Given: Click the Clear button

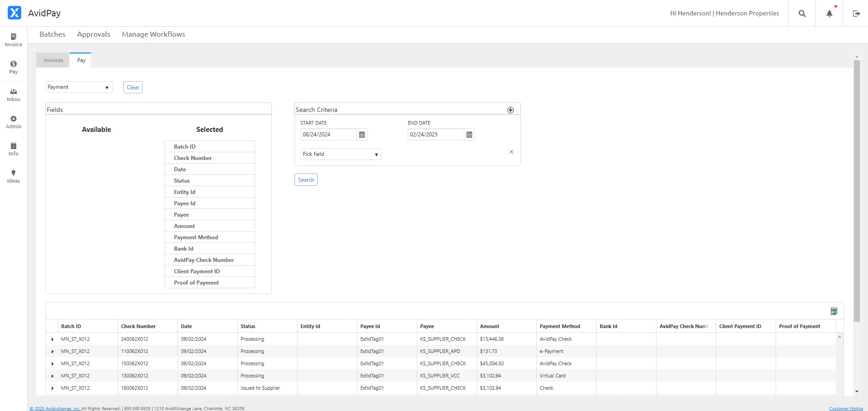Looking at the screenshot, I should click(132, 87).
